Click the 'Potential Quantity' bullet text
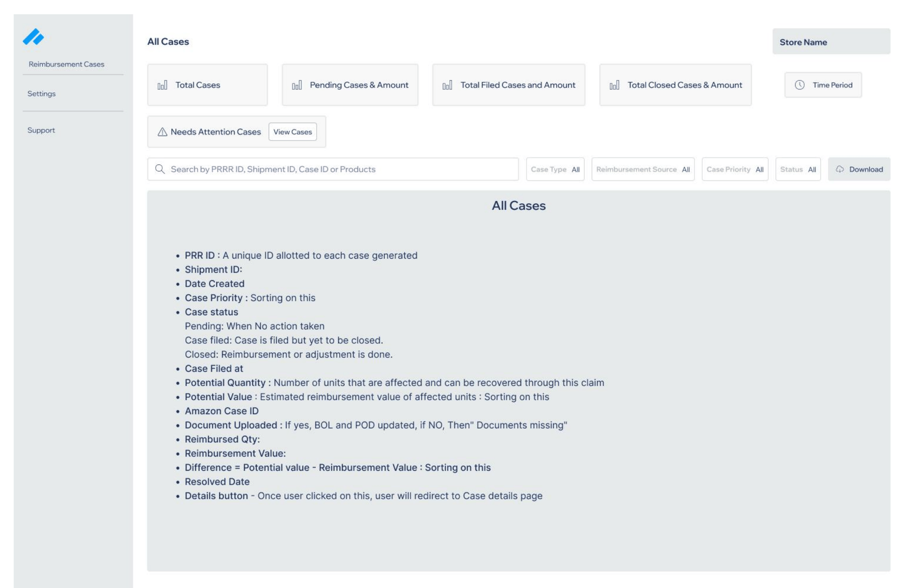The width and height of the screenshot is (917, 588). pos(394,383)
